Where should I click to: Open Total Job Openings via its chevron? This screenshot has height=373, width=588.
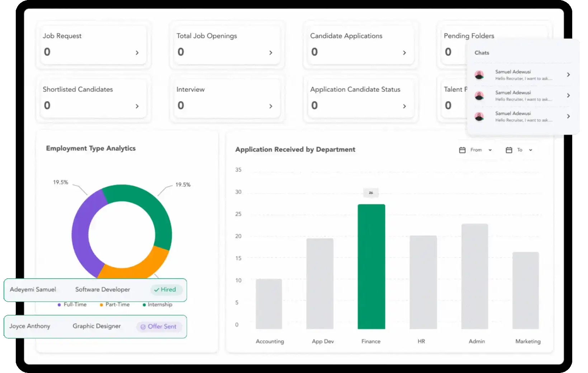(271, 53)
